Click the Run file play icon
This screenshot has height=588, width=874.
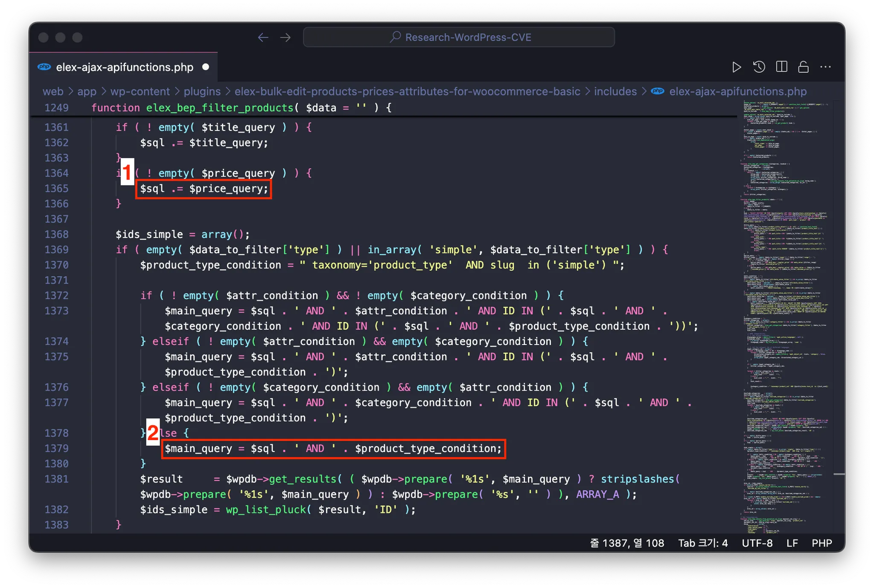tap(736, 67)
